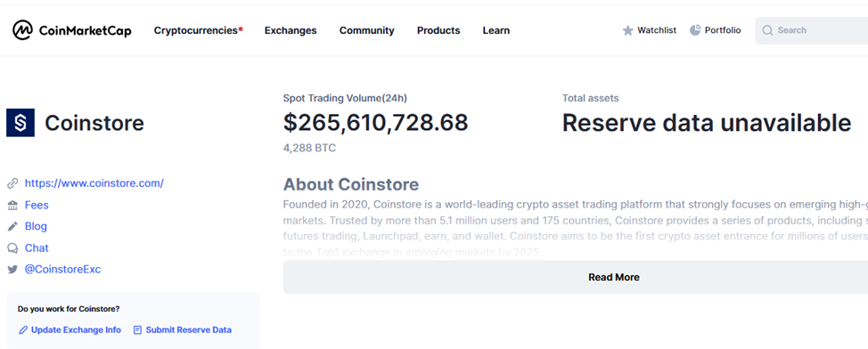Open the Learn menu
Image resolution: width=868 pixels, height=349 pixels.
click(x=496, y=30)
